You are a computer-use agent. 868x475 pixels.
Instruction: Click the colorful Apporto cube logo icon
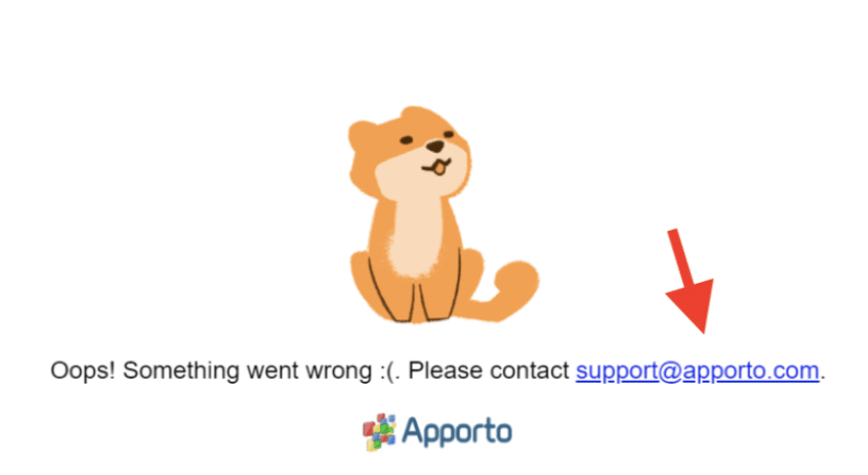pos(379,432)
